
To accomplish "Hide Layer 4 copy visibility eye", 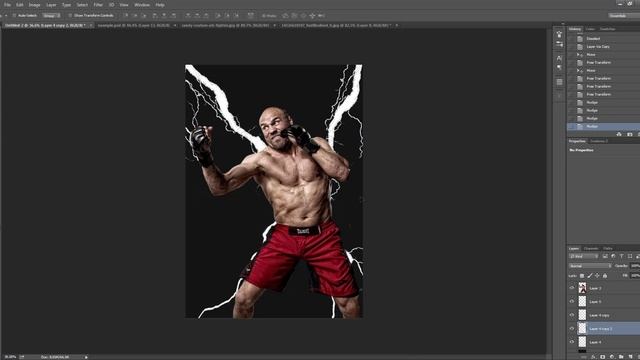I will pyautogui.click(x=572, y=315).
